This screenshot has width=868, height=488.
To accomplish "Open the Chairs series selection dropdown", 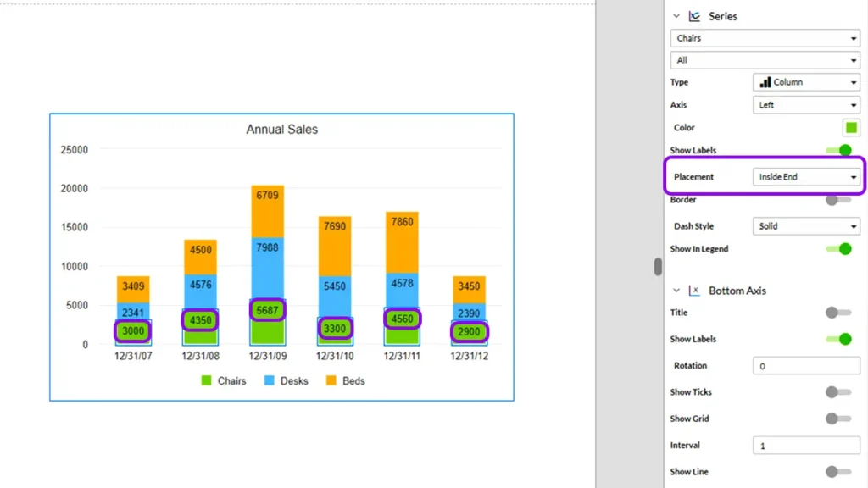I will (765, 38).
